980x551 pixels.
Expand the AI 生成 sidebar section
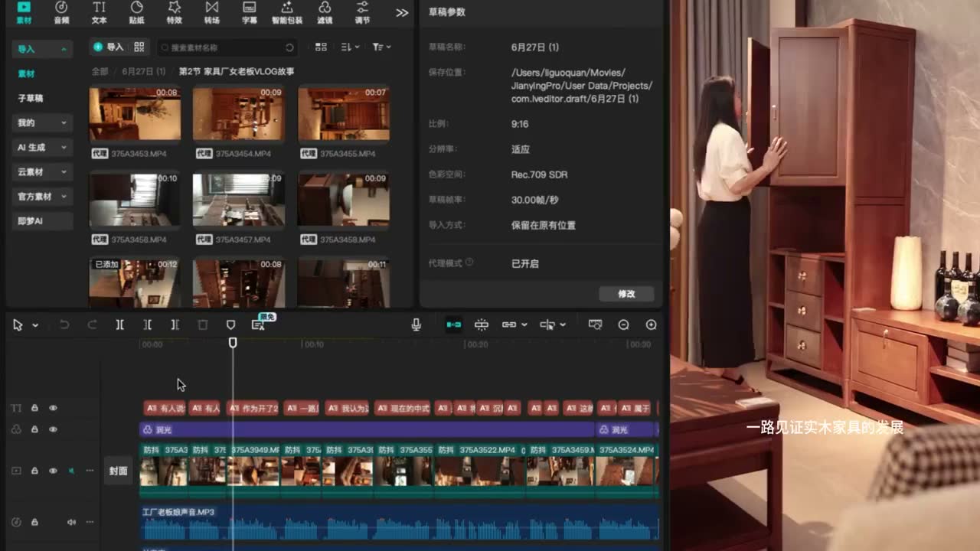click(42, 147)
